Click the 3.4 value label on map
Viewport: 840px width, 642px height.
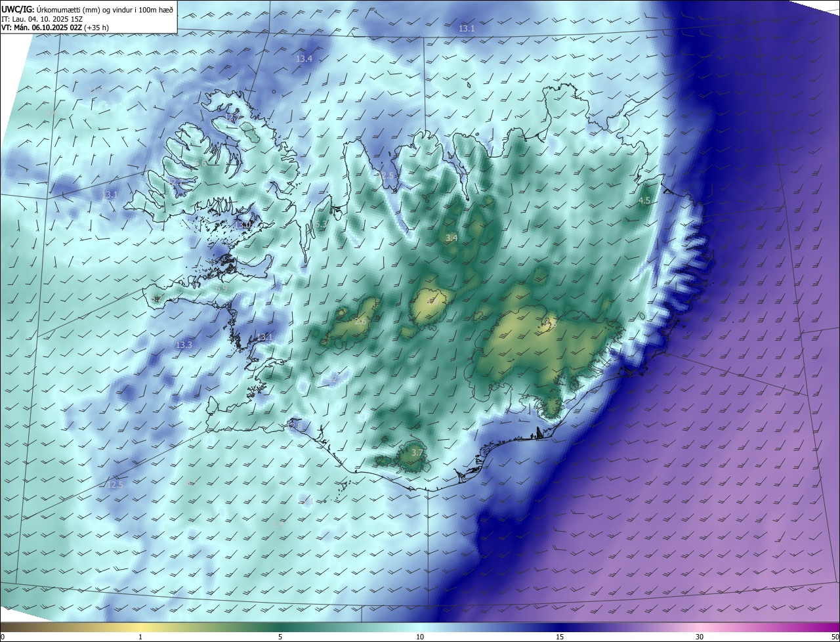point(451,238)
